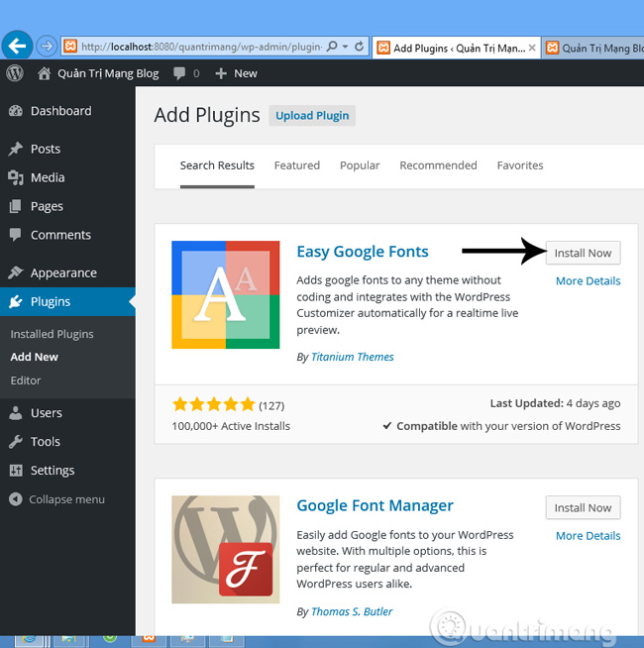Click the home icon beside the site name

pos(45,73)
